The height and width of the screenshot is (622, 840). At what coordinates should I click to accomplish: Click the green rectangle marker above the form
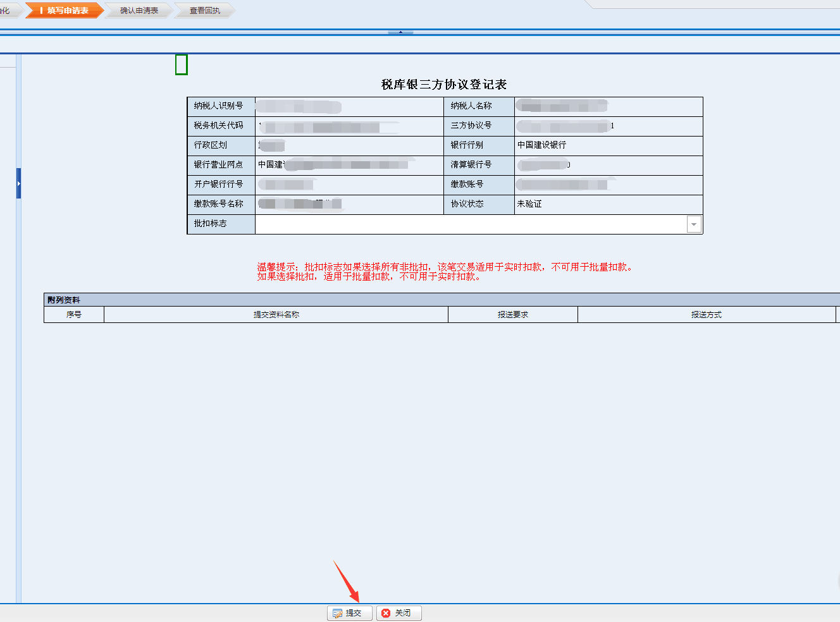click(182, 64)
